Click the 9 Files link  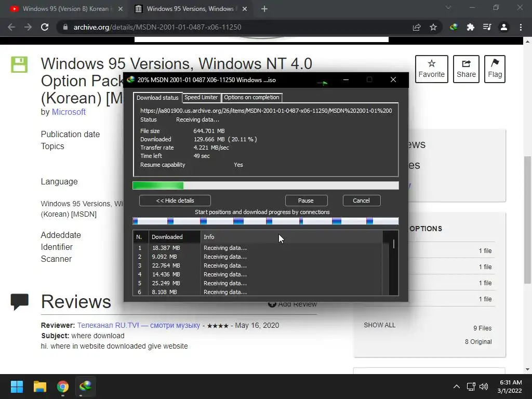(483, 328)
